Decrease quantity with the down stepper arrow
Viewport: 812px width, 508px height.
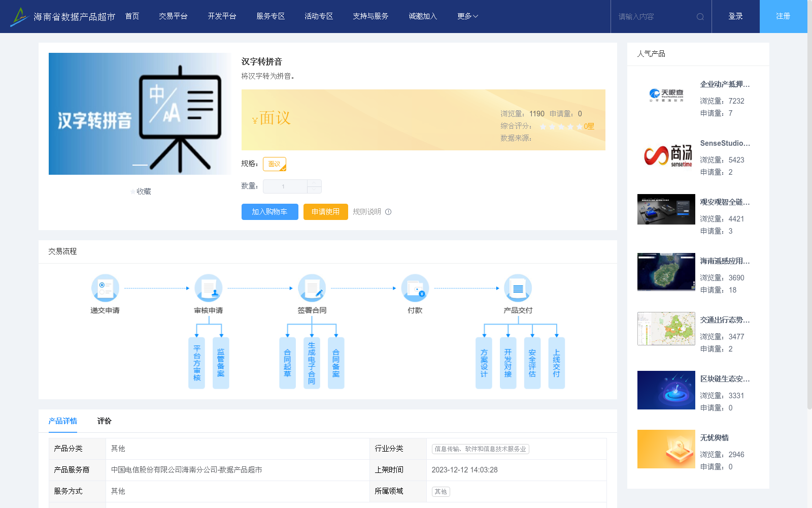click(314, 190)
